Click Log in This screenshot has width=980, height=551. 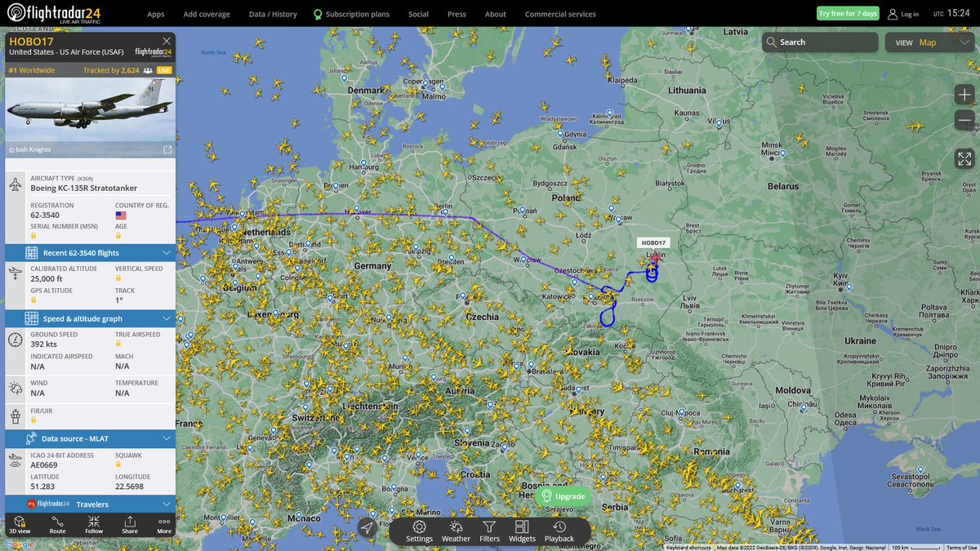click(x=903, y=14)
